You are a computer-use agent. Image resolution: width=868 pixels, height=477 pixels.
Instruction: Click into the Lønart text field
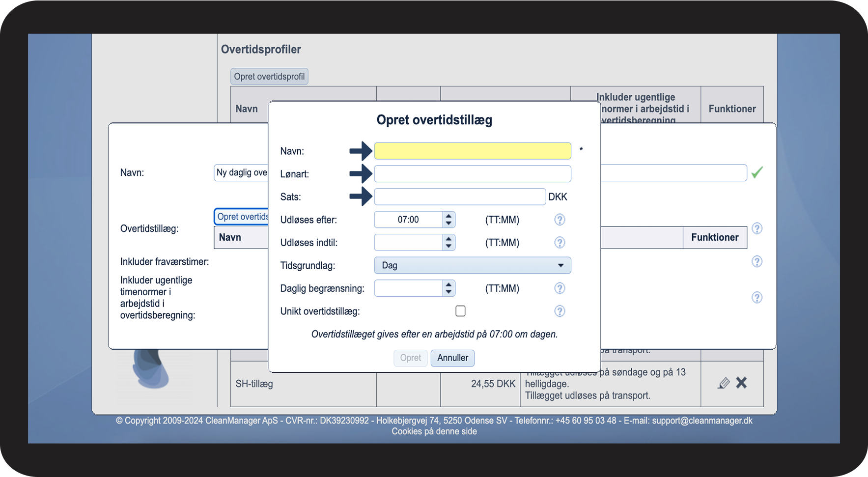(472, 174)
